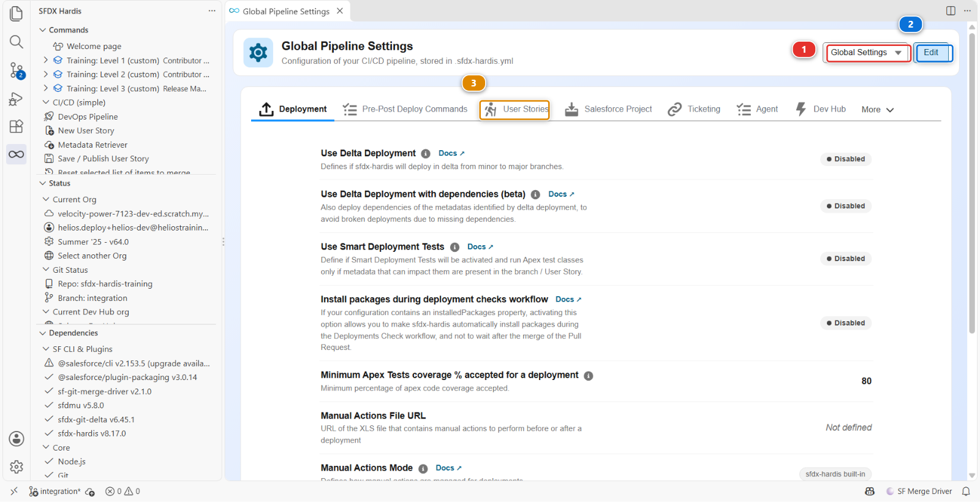Collapse the Status section

(43, 183)
